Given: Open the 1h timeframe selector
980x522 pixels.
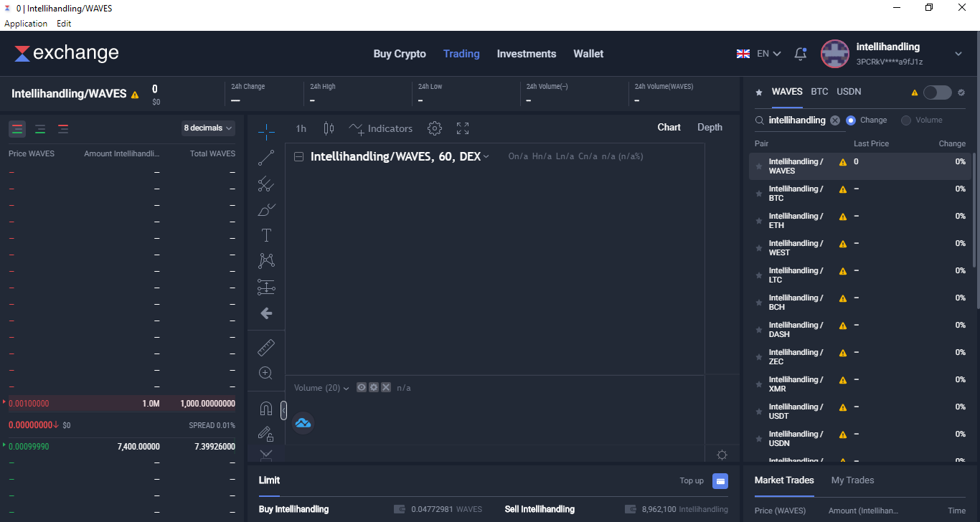Looking at the screenshot, I should click(301, 128).
